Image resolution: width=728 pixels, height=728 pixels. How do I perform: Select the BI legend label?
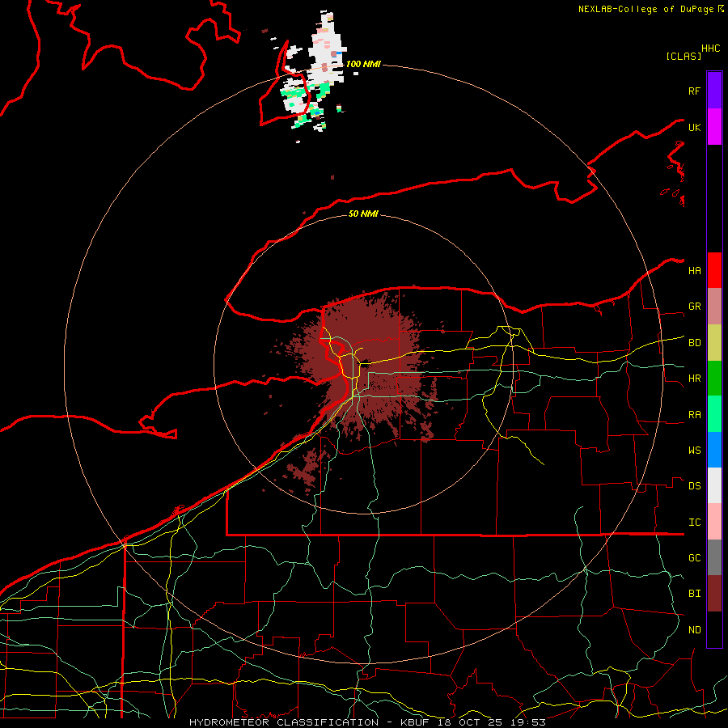(x=694, y=594)
